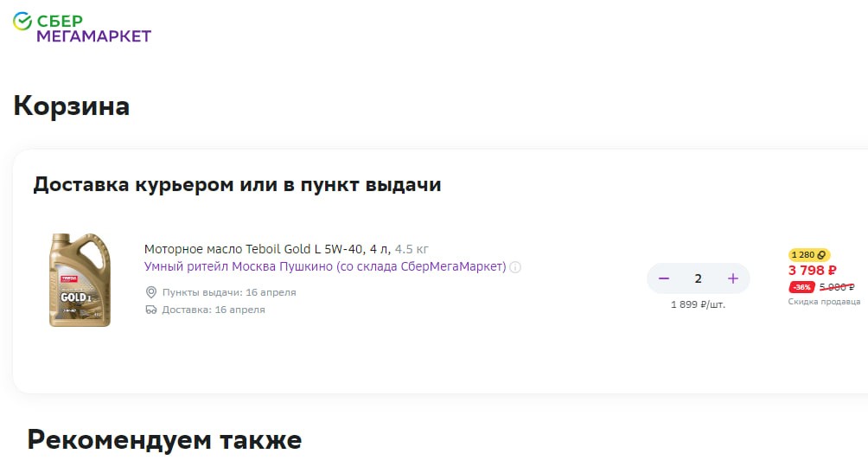Increase Teboil oil quantity with plus button
The width and height of the screenshot is (868, 473).
[x=733, y=278]
